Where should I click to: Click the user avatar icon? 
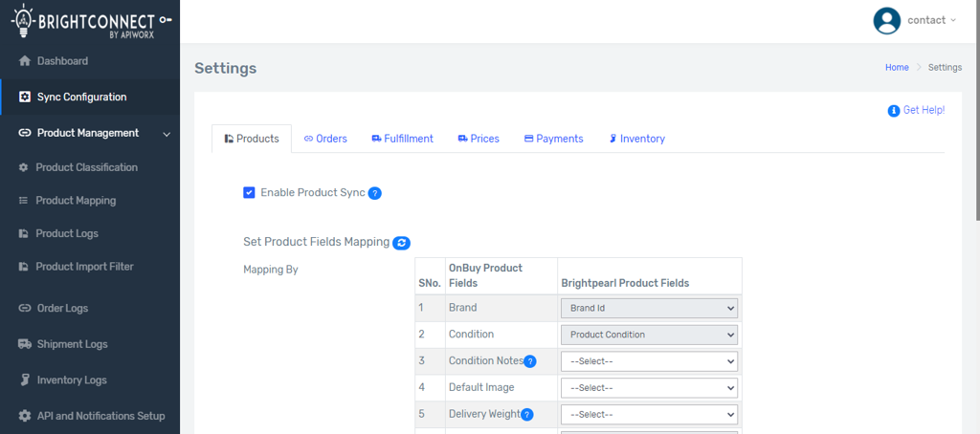tap(886, 21)
